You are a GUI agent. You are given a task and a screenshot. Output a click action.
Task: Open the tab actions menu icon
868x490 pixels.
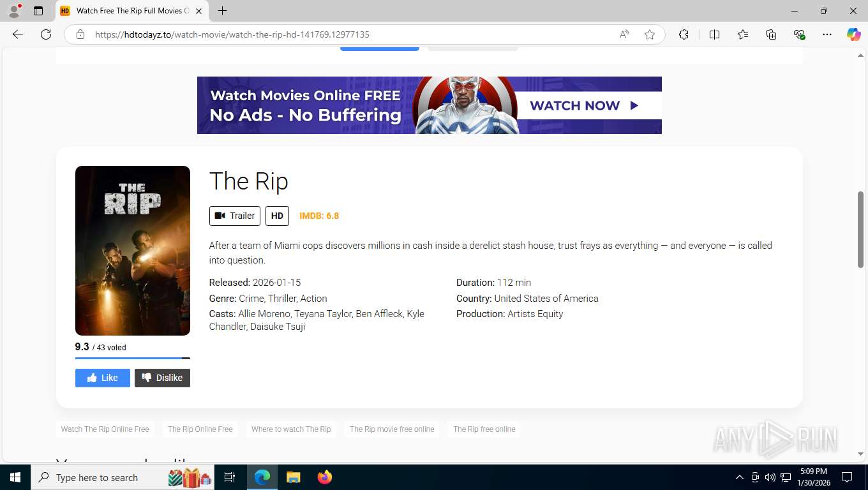point(38,11)
